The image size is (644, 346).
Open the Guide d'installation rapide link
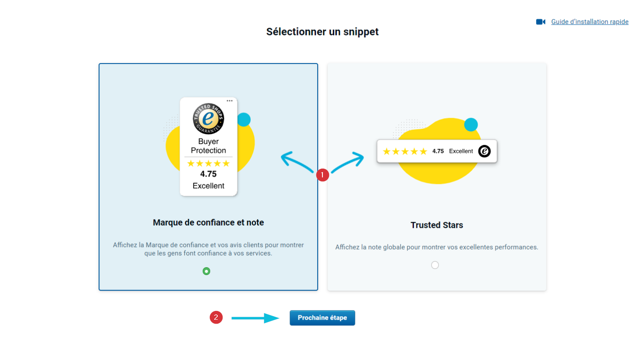click(x=590, y=22)
